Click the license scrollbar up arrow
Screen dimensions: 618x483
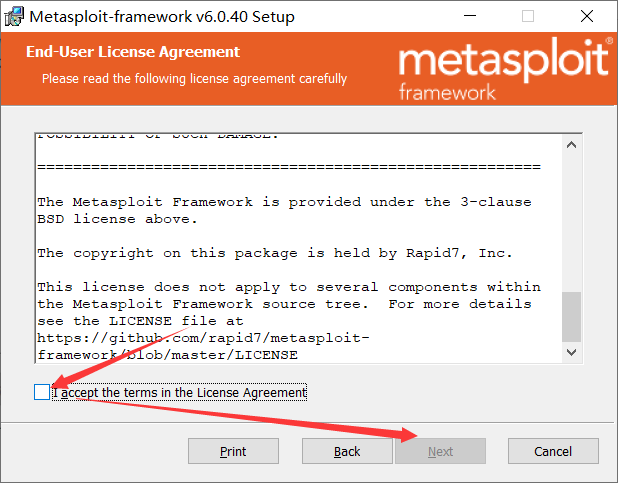coord(571,146)
